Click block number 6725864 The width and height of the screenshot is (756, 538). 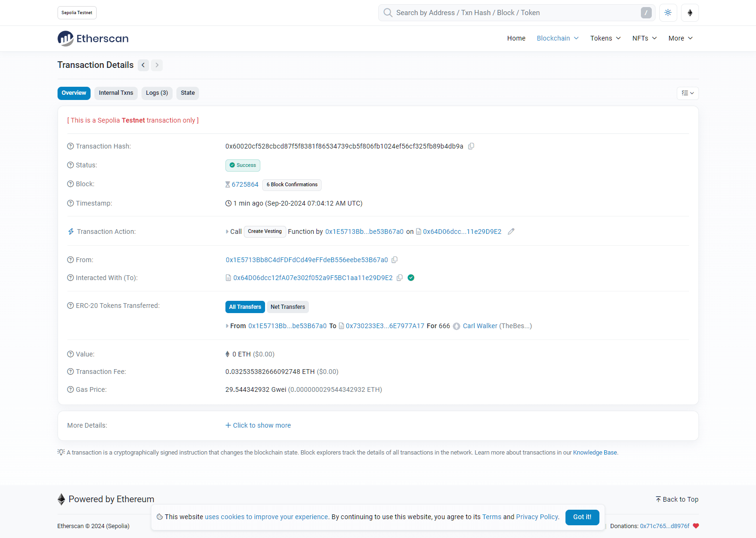tap(244, 184)
